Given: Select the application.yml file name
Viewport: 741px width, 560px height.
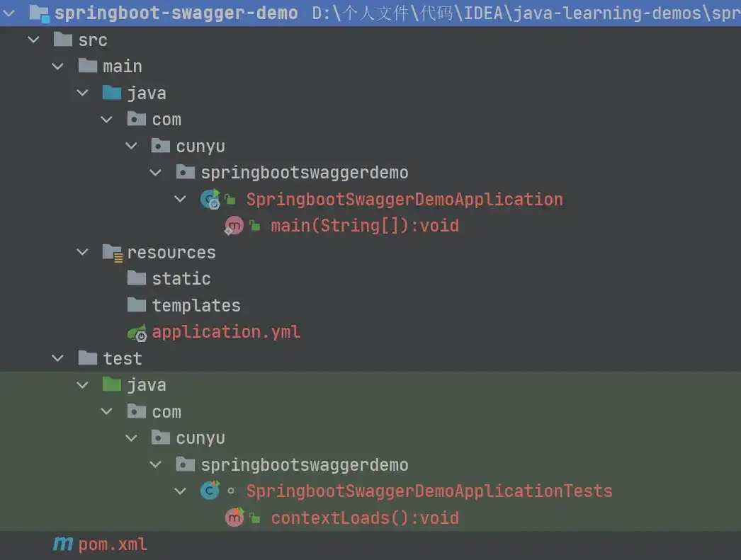Looking at the screenshot, I should tap(226, 332).
